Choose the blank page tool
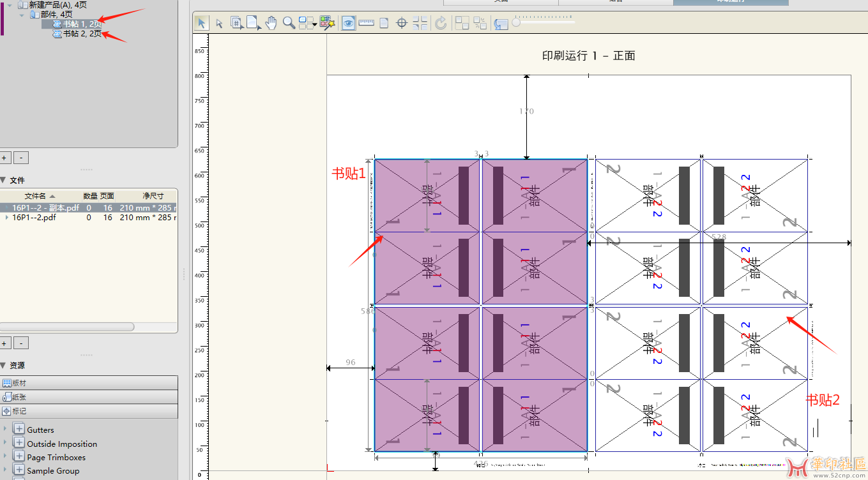The height and width of the screenshot is (480, 868). coord(254,24)
